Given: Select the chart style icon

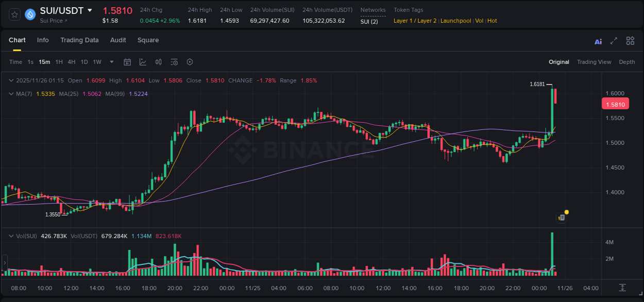Looking at the screenshot, I should (x=143, y=62).
